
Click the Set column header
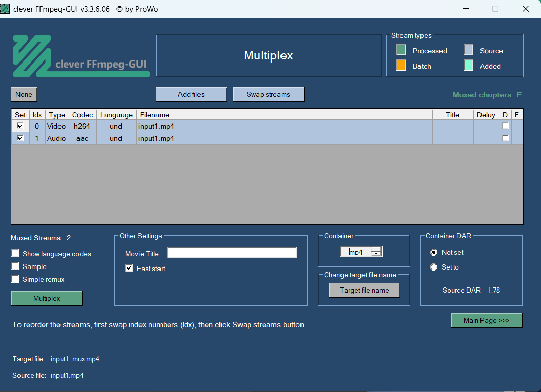pos(21,115)
